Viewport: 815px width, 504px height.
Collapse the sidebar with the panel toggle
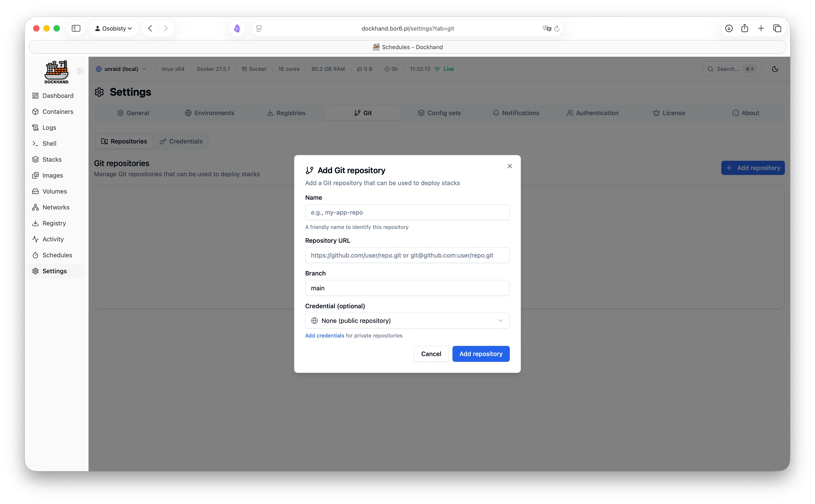click(x=80, y=71)
